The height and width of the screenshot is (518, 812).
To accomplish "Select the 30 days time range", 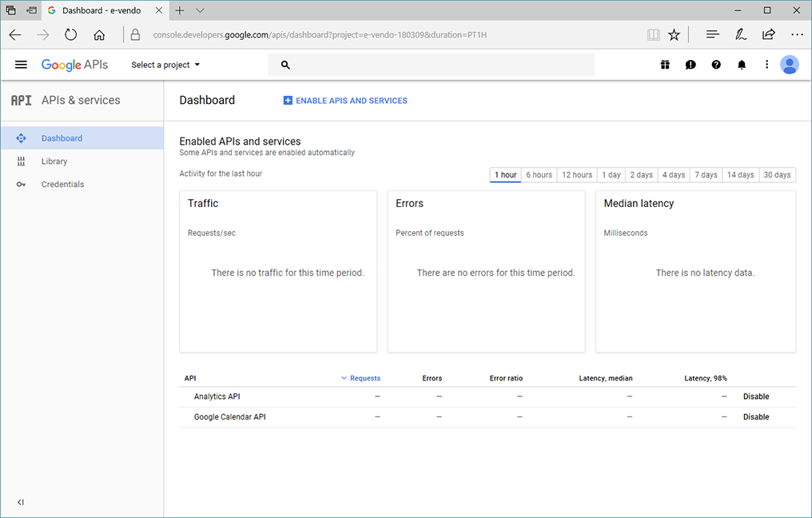I will point(777,175).
